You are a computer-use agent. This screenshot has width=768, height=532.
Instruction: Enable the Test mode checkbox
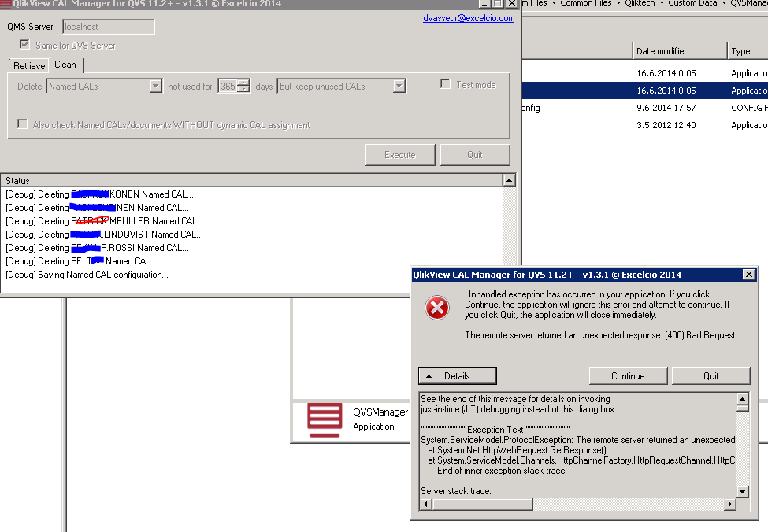click(445, 84)
